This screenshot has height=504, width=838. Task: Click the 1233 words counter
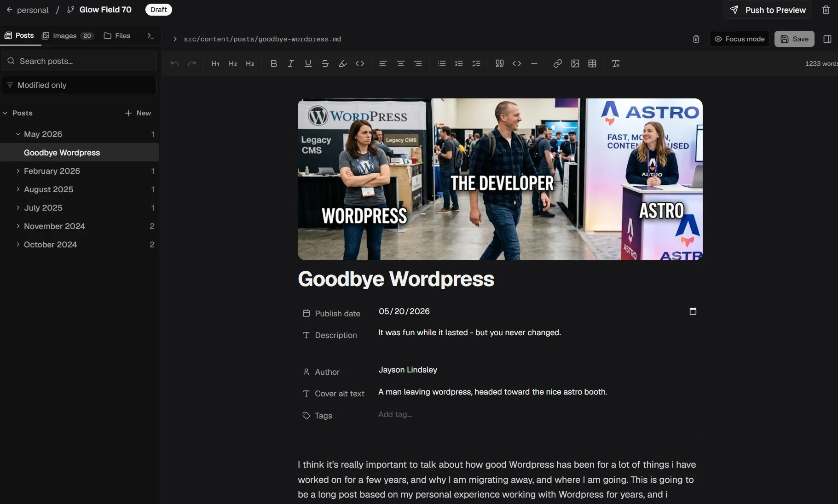[x=821, y=63]
